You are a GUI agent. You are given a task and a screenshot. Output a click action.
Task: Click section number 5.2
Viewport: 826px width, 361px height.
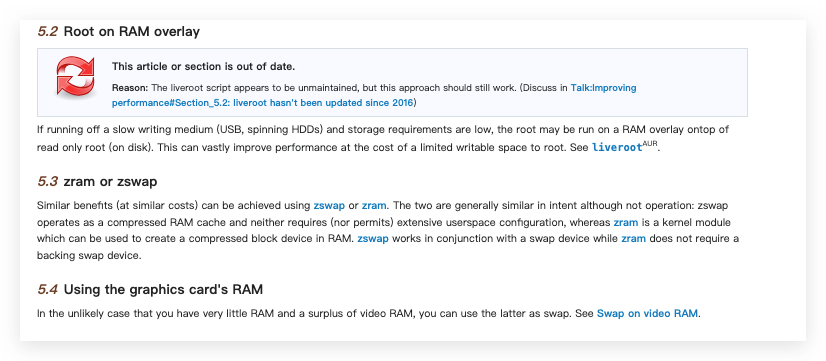[x=47, y=32]
